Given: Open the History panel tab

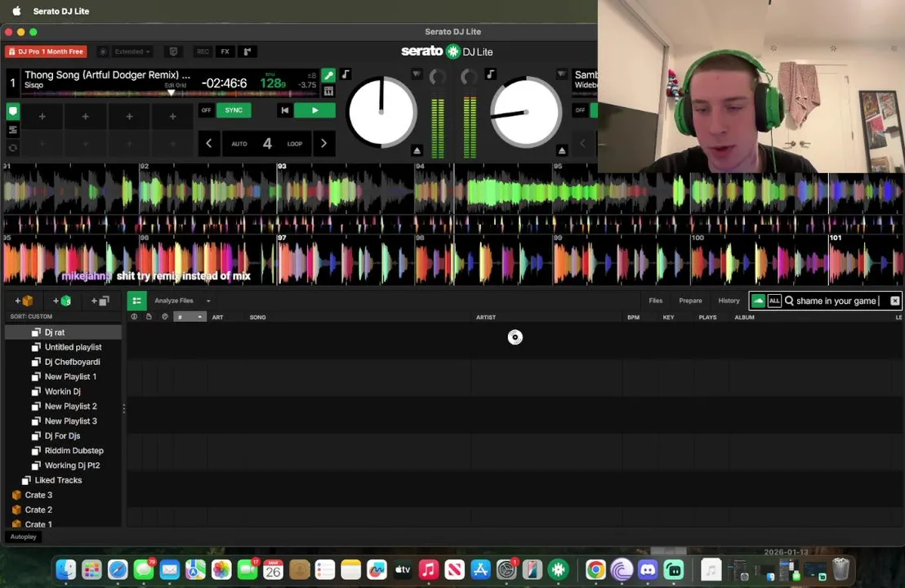Looking at the screenshot, I should coord(729,301).
